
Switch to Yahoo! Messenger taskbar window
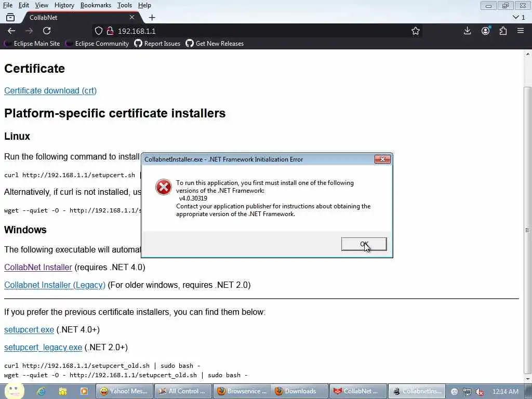click(x=124, y=391)
